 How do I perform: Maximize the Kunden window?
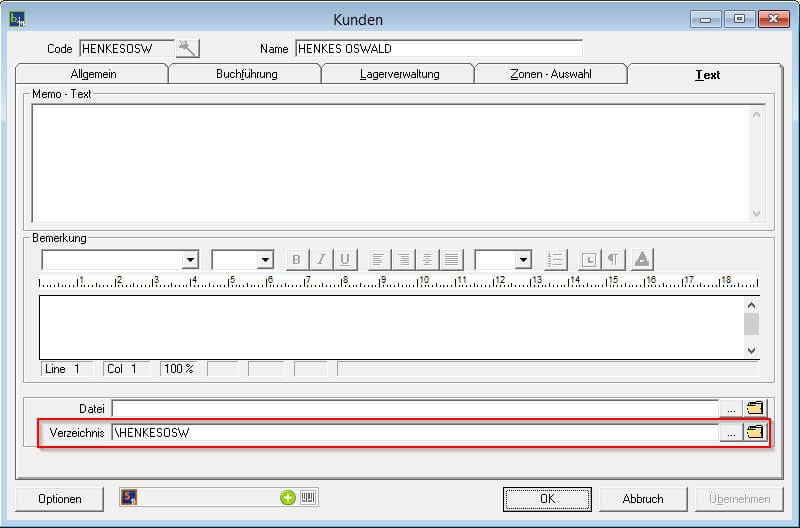pos(739,19)
